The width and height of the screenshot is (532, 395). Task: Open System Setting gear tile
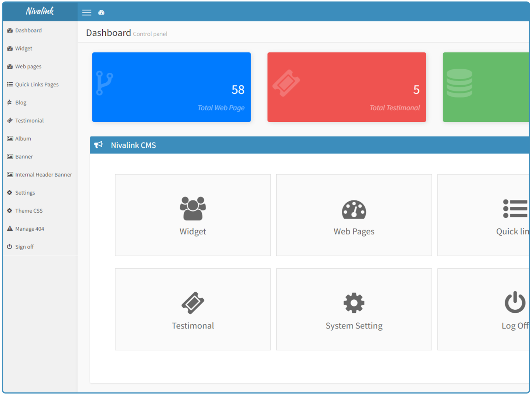(x=354, y=309)
